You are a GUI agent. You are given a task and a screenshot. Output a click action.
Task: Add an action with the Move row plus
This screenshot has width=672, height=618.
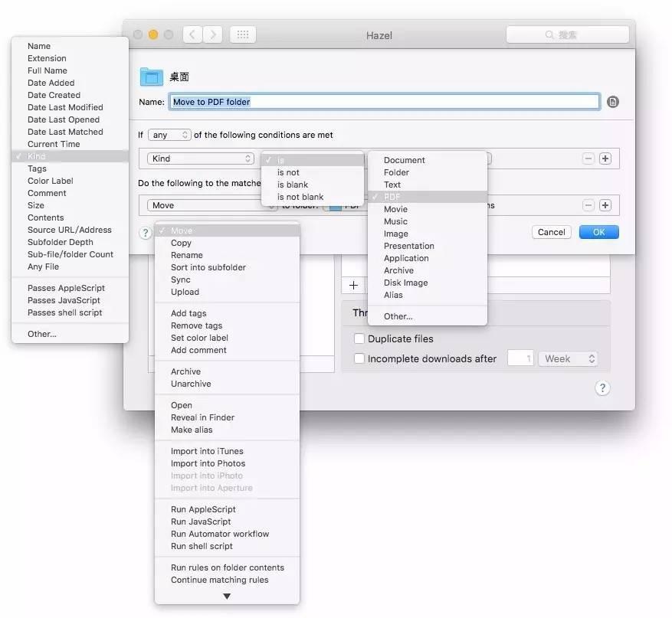605,205
